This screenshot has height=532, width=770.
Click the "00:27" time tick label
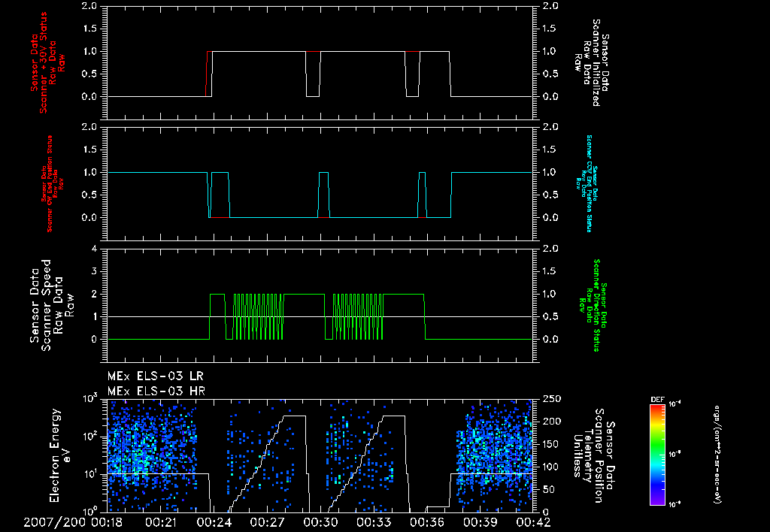[x=267, y=522]
